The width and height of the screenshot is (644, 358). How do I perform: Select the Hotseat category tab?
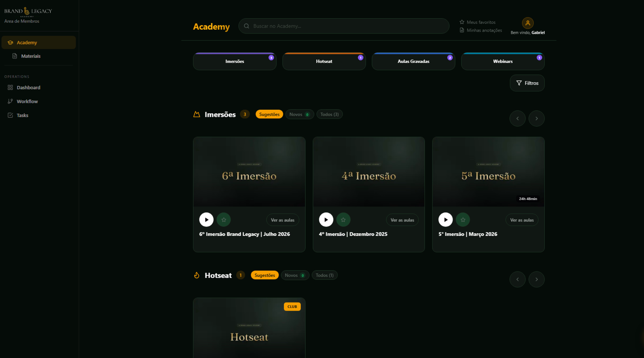coord(324,61)
